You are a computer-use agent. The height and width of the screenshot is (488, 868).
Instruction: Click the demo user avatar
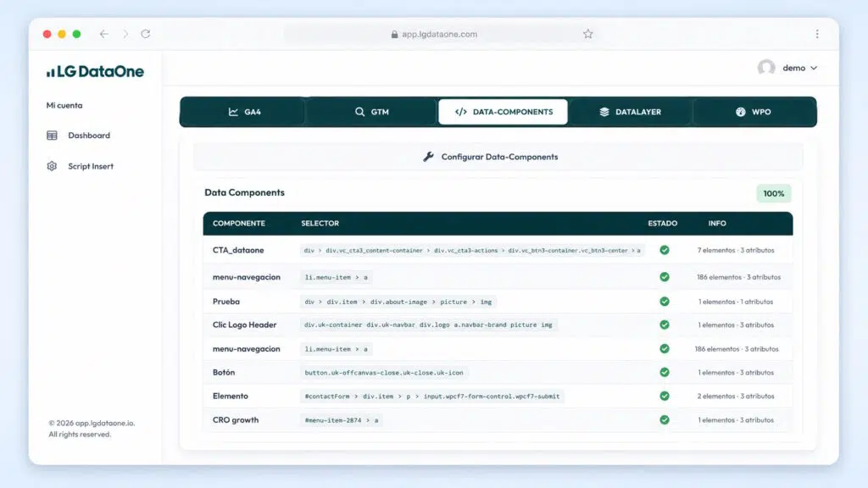pyautogui.click(x=766, y=68)
